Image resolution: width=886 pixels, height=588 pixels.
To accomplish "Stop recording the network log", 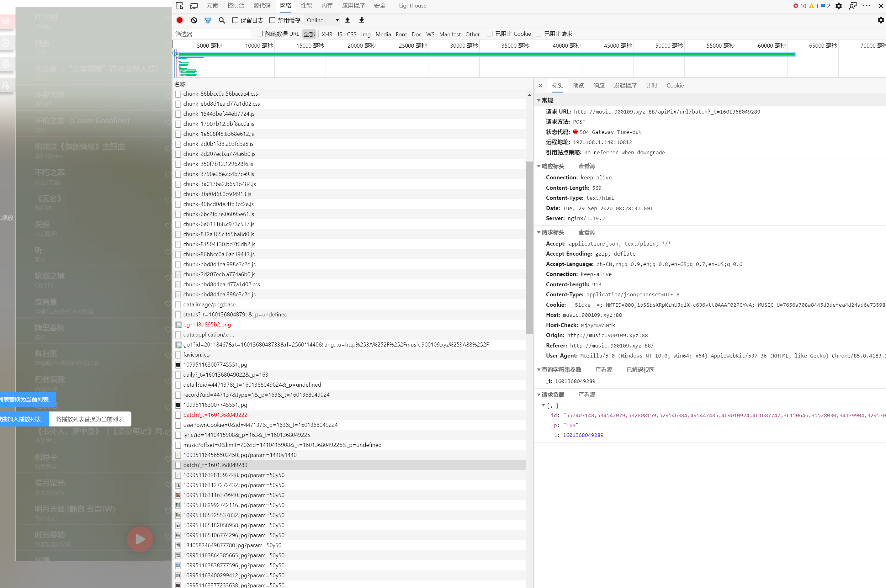I will pyautogui.click(x=179, y=20).
